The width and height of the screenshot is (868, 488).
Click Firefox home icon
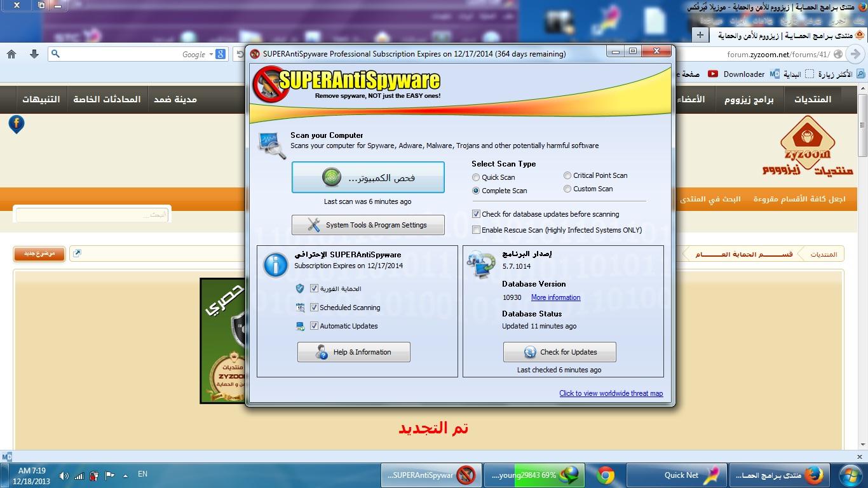coord(11,54)
